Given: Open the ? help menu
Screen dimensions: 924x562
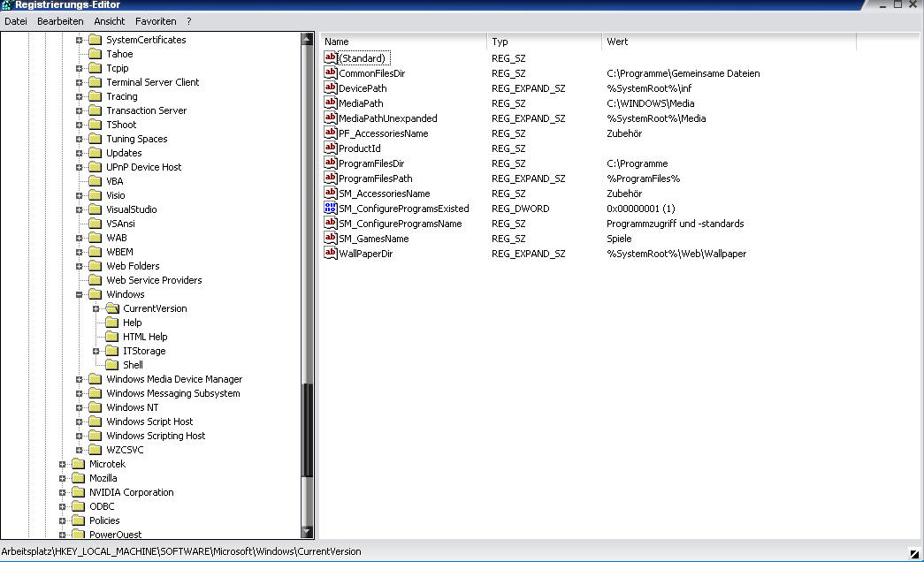Looking at the screenshot, I should pos(189,21).
